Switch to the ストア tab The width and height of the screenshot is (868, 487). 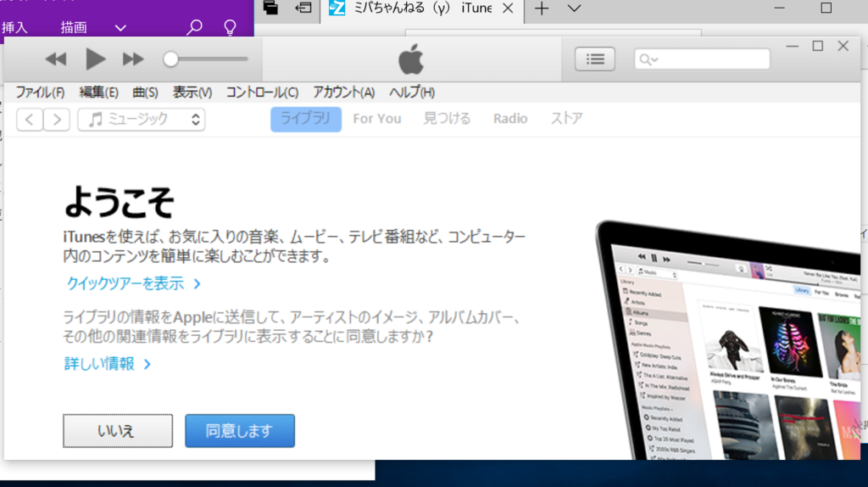(566, 119)
